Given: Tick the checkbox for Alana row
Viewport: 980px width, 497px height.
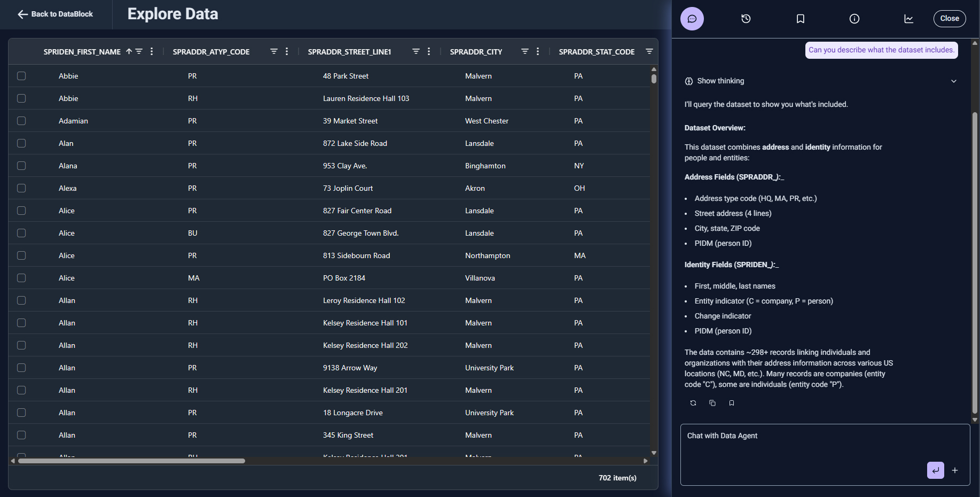Looking at the screenshot, I should (21, 166).
